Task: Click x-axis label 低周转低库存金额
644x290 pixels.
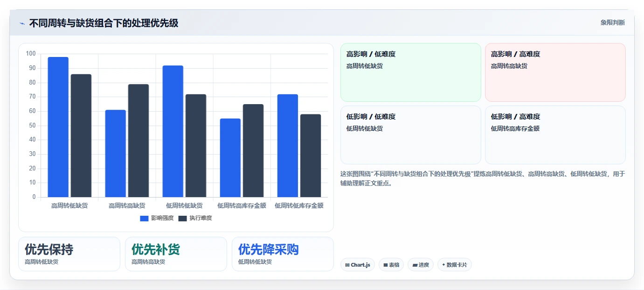Action: tap(299, 205)
